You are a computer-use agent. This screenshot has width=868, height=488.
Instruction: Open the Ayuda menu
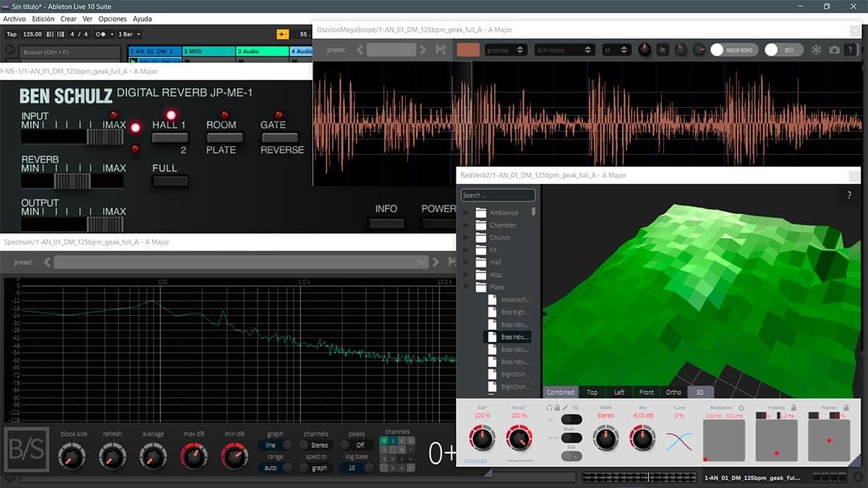tap(142, 19)
